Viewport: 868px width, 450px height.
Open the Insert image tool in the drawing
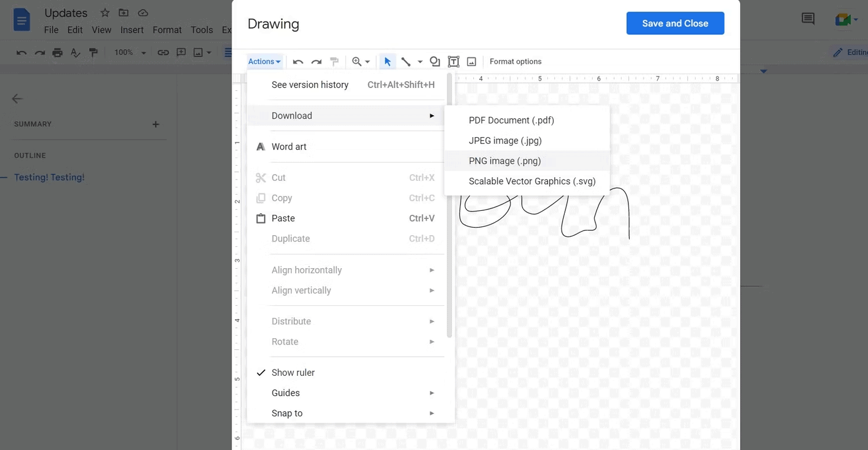point(471,61)
